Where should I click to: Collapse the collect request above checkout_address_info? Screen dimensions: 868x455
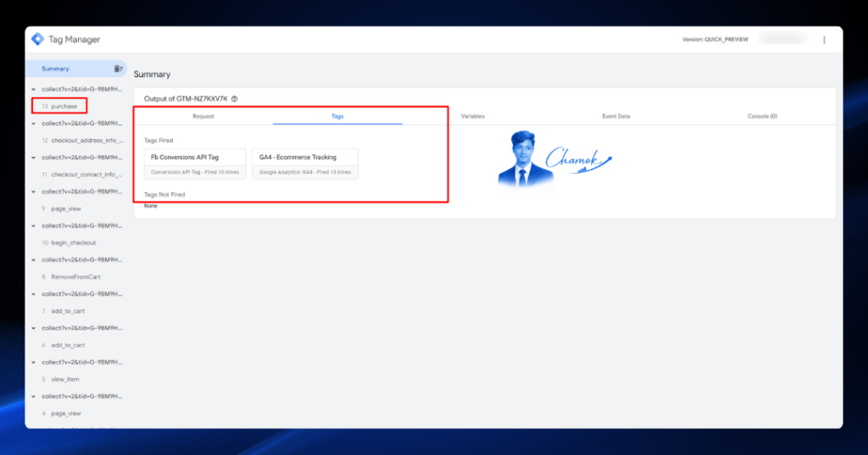coord(33,124)
